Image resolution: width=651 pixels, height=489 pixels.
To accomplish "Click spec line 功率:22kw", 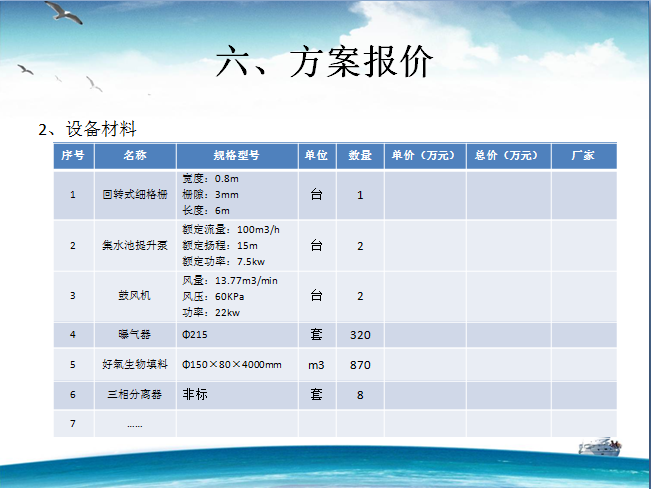I will (x=211, y=312).
